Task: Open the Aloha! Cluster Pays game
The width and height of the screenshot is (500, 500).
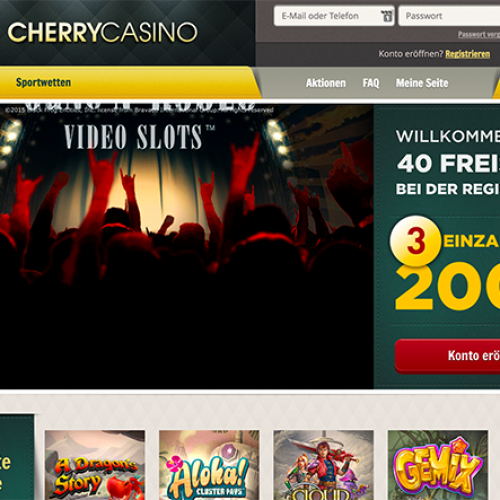Action: [209, 465]
